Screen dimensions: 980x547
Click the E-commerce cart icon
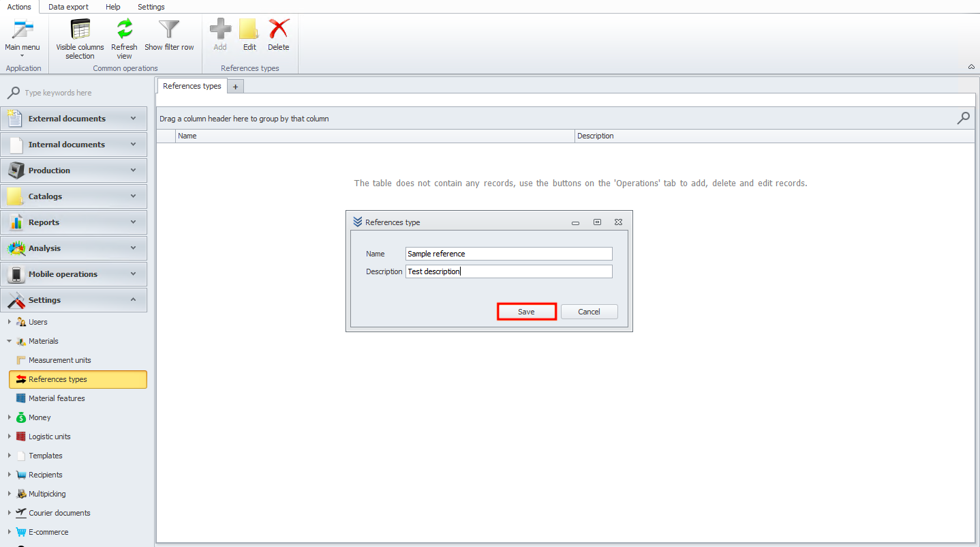click(21, 532)
